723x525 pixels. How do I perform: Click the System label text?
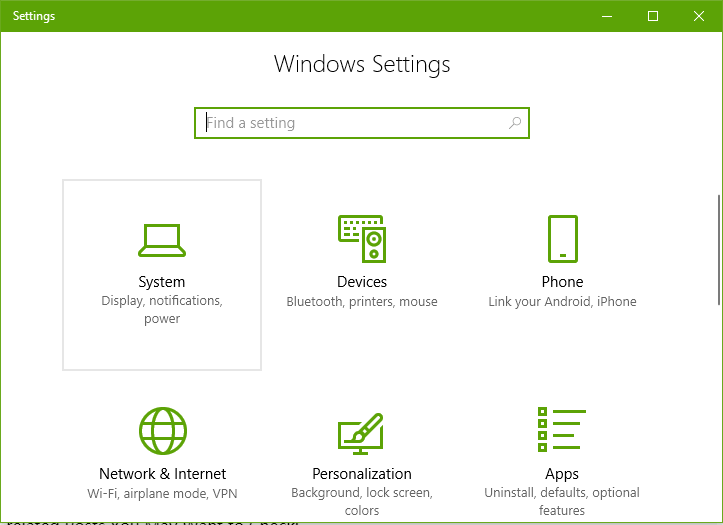coord(162,282)
